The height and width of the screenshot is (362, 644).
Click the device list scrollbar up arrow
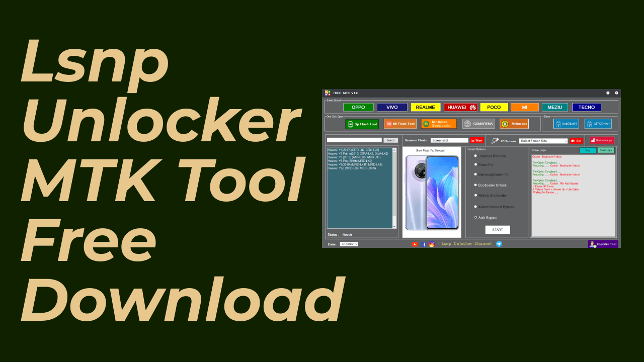coord(394,149)
